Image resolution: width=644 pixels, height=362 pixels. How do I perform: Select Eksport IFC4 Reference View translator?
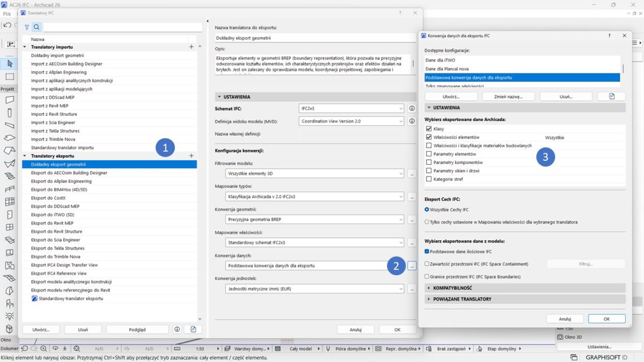pyautogui.click(x=59, y=274)
